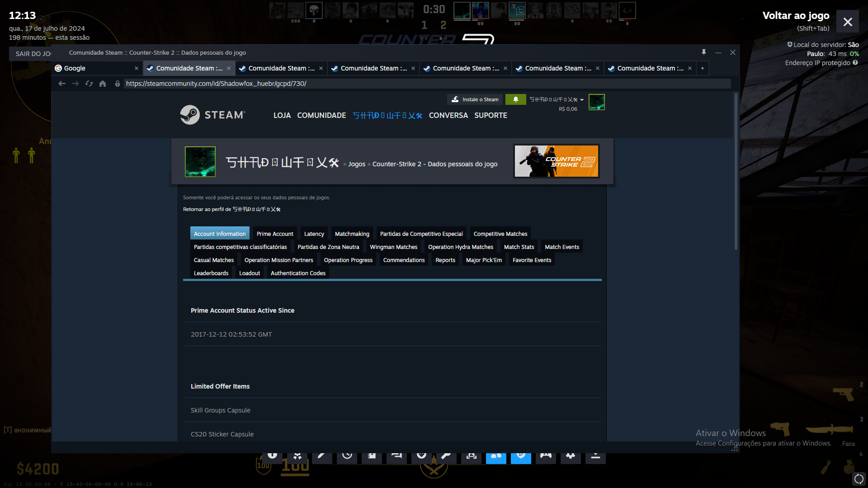The width and height of the screenshot is (868, 488).
Task: Select the Authentication Codes tab
Action: tap(298, 273)
